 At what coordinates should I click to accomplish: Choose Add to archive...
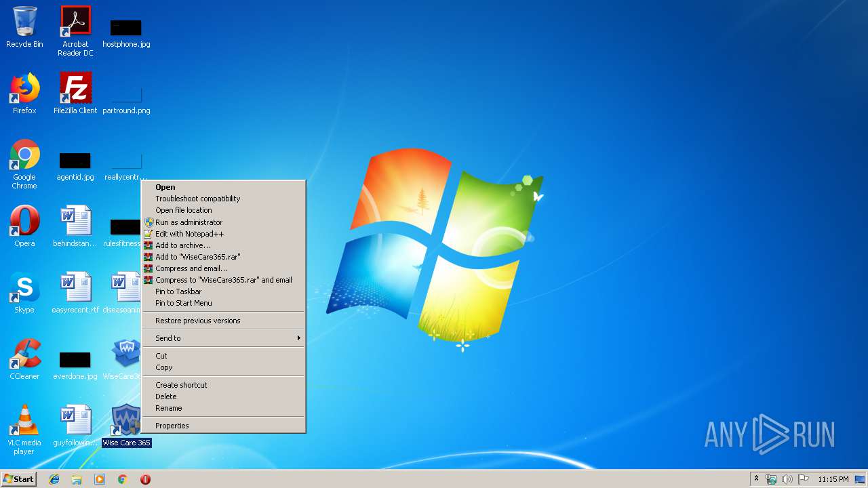coord(223,245)
